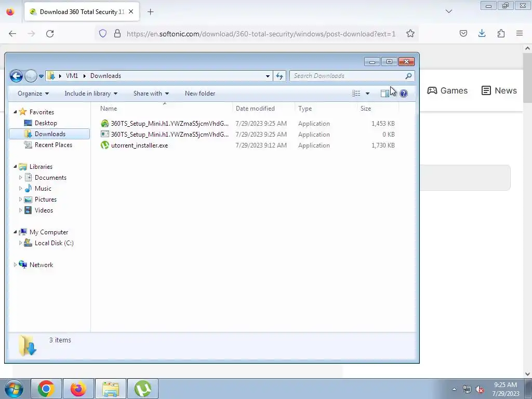
Task: Expand the Videos library node
Action: point(20,210)
